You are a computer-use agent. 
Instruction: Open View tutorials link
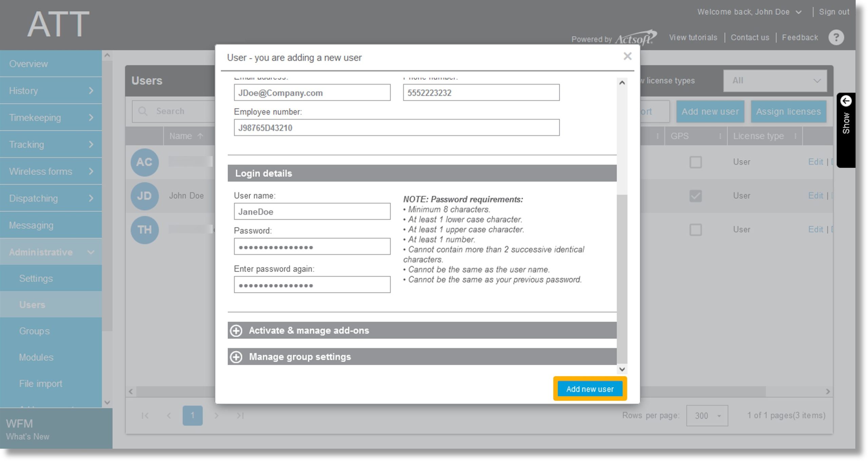[693, 38]
